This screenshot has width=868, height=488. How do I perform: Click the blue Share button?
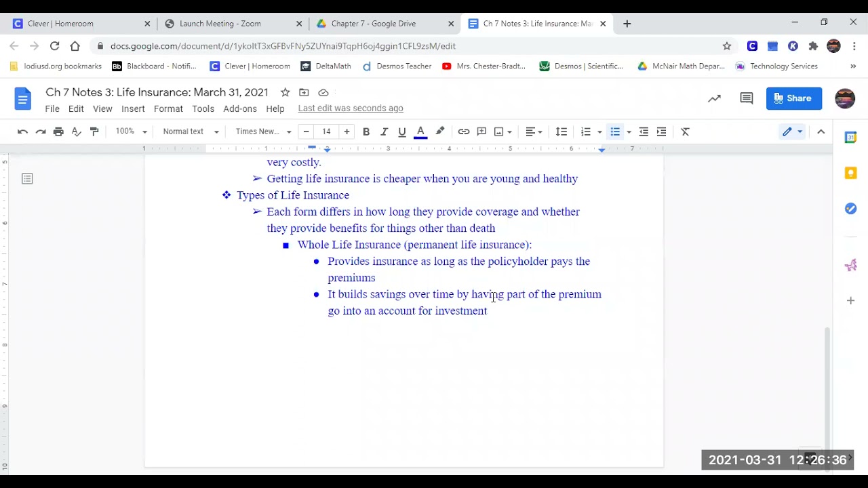click(x=794, y=98)
